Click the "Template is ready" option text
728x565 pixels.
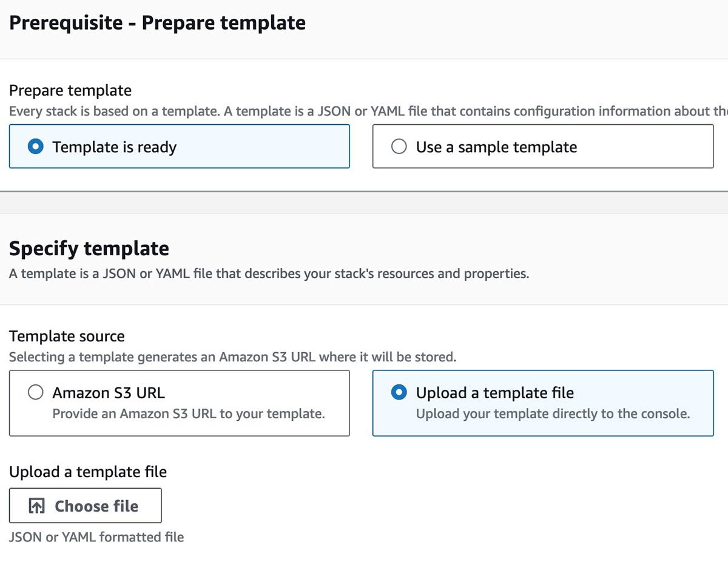point(114,147)
